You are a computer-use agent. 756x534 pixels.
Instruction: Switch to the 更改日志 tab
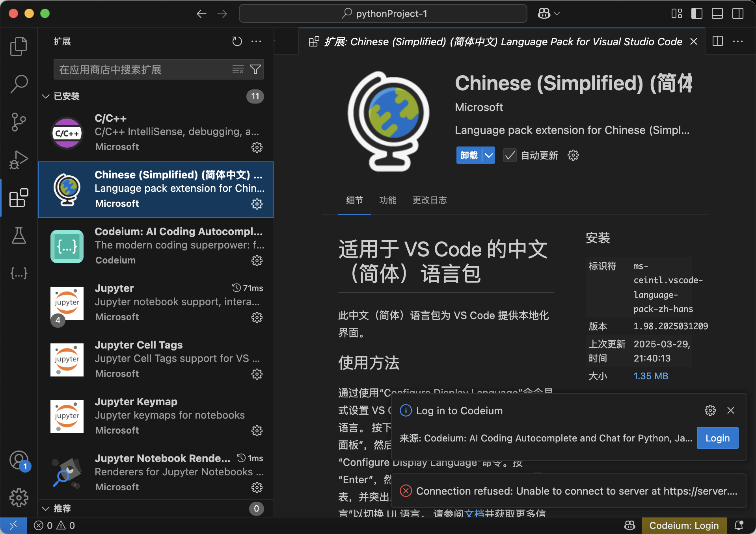[430, 200]
